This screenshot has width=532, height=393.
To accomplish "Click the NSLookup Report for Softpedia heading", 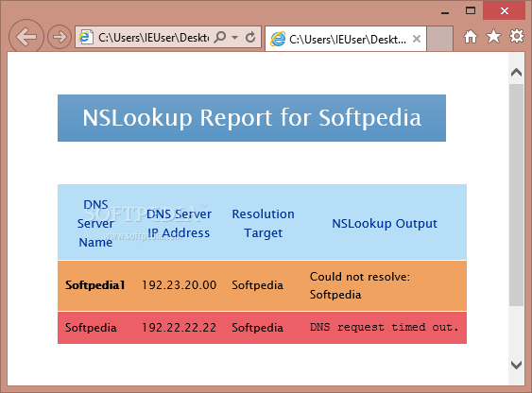I will 251,118.
